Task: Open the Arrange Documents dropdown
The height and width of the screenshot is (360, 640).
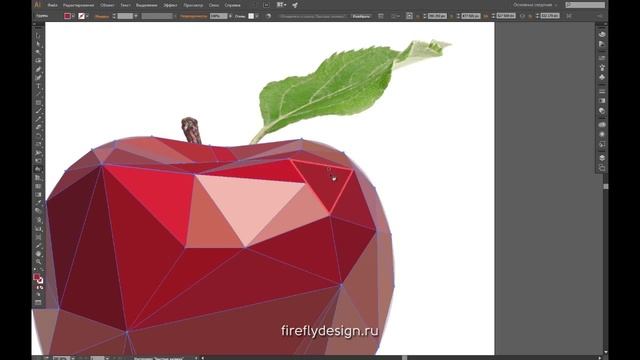Action: pos(281,5)
